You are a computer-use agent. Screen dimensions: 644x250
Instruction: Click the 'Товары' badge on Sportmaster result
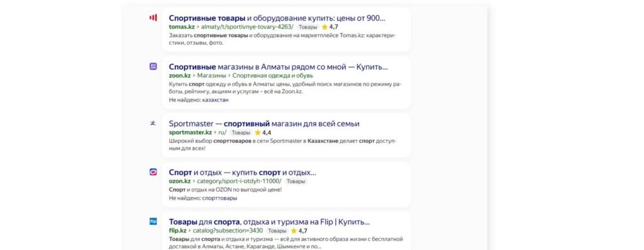[240, 133]
